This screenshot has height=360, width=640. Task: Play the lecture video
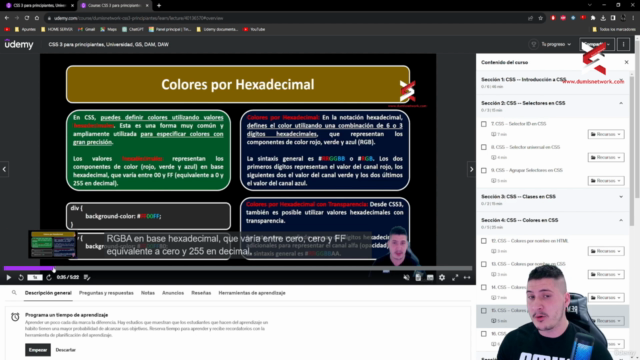[9, 278]
